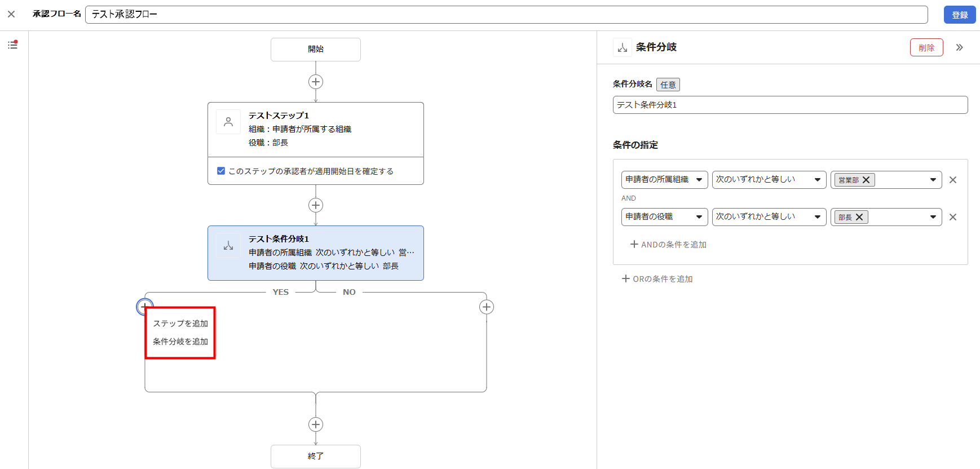Uncheck このステップの承認者が適用開始日を確定する checkbox
This screenshot has width=980, height=469.
pyautogui.click(x=221, y=171)
